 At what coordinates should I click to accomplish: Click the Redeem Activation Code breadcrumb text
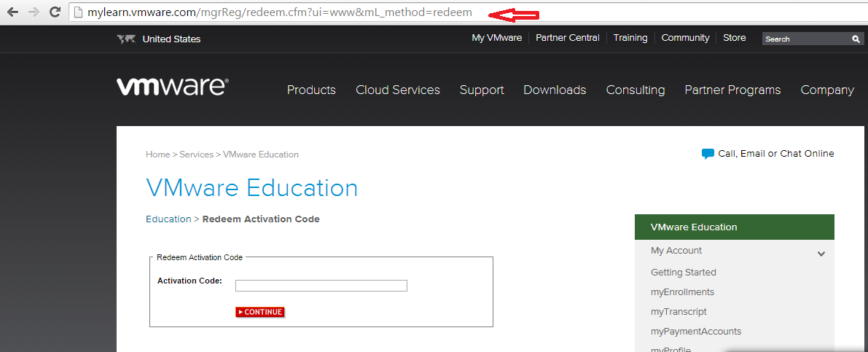tap(261, 219)
